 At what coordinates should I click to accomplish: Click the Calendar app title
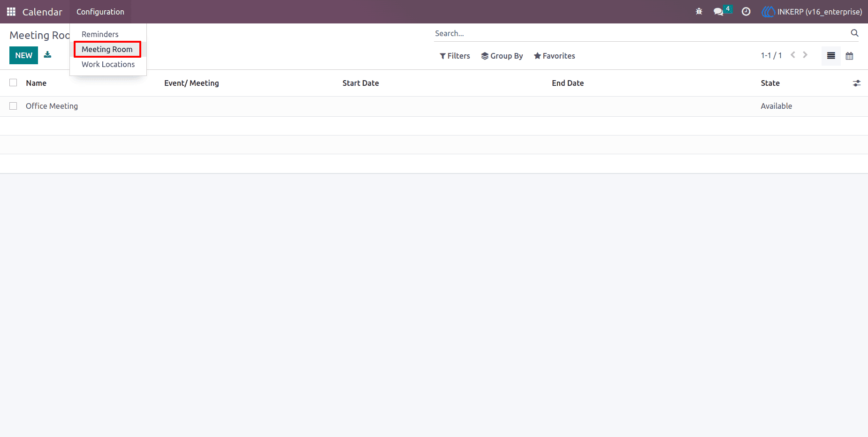(x=42, y=12)
